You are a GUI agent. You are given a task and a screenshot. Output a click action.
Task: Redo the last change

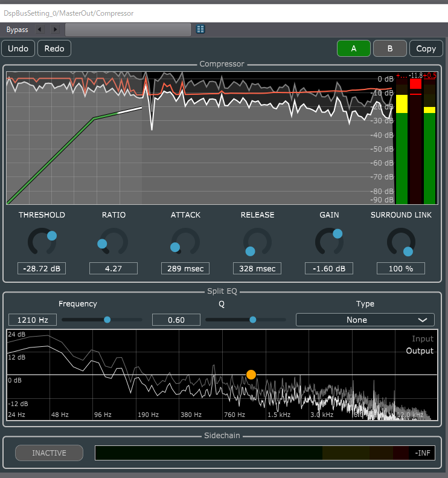point(54,48)
